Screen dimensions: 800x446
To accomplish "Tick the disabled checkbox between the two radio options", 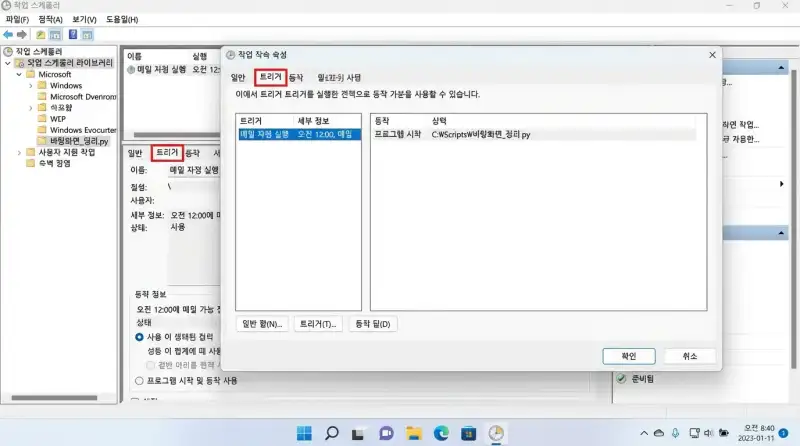I will (x=151, y=364).
